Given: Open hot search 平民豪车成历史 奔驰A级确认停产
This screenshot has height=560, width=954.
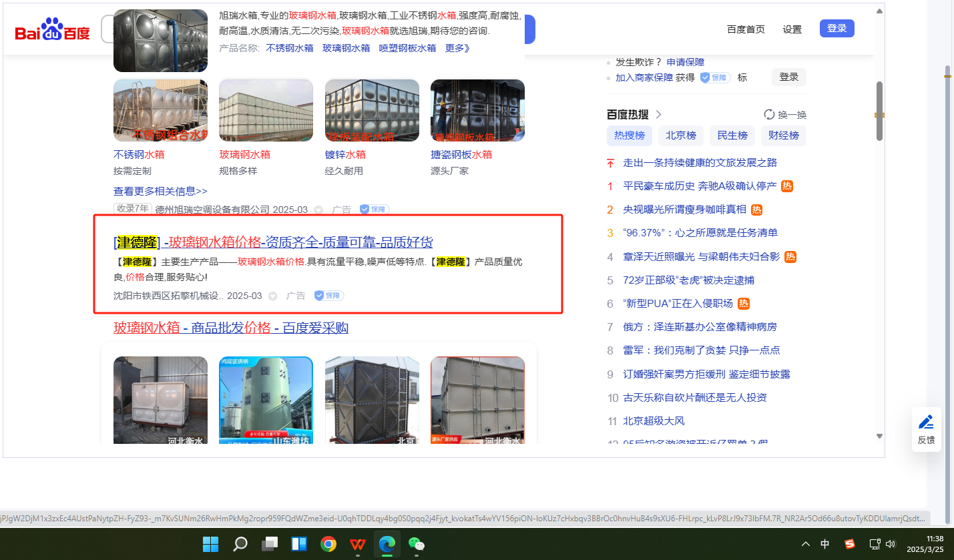Looking at the screenshot, I should [700, 186].
